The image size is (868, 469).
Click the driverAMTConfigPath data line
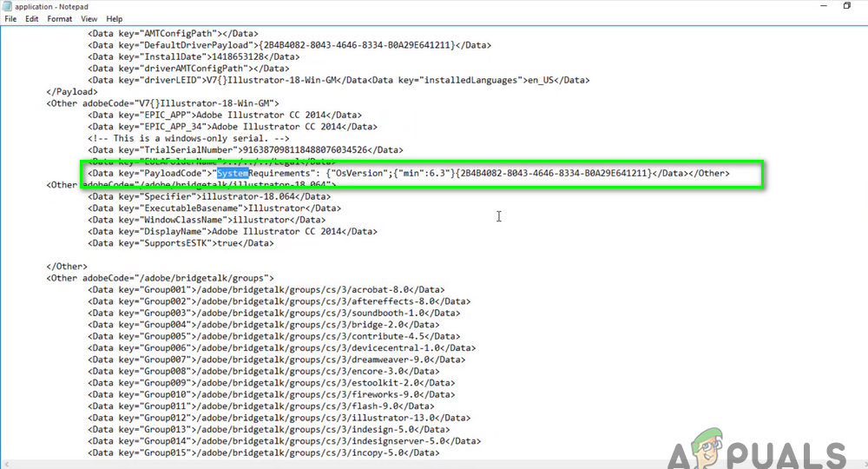pos(188,68)
